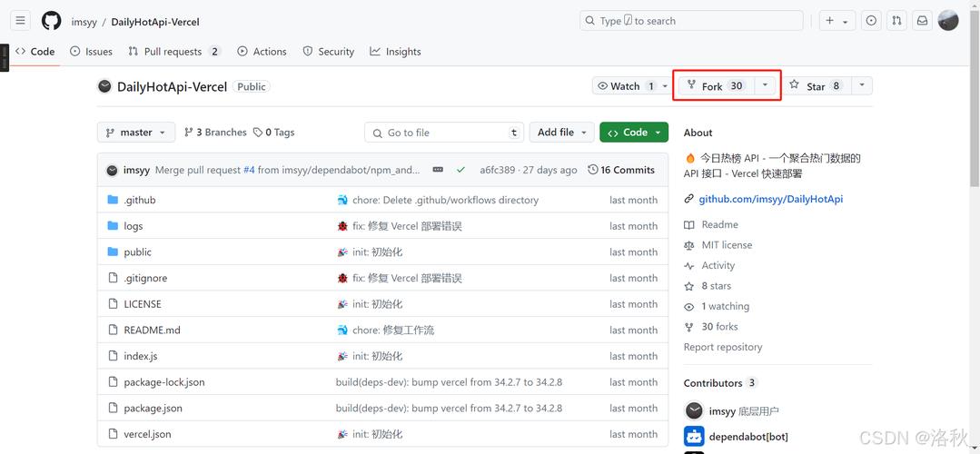Click the dependabot[bot] contributor avatar
This screenshot has height=454, width=980.
tap(694, 437)
